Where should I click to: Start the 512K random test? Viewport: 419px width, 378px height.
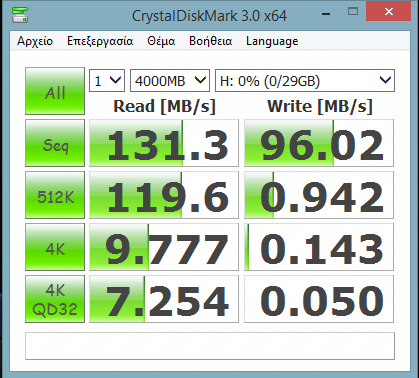[x=55, y=195]
